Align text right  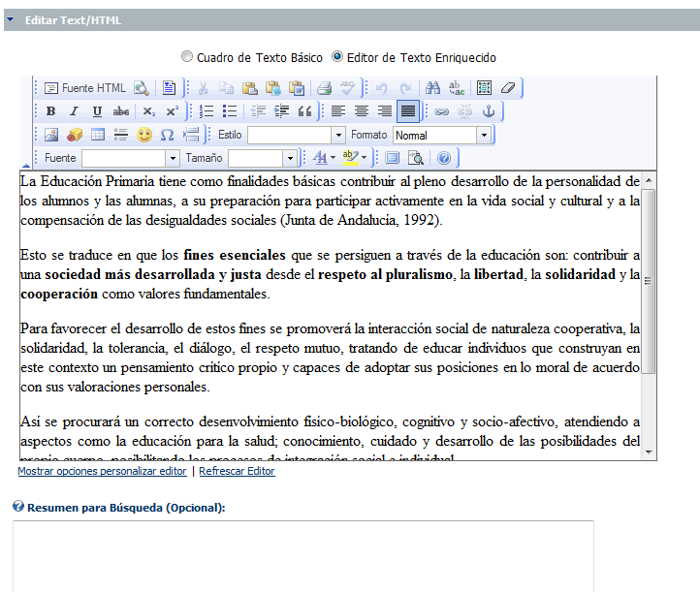click(385, 111)
